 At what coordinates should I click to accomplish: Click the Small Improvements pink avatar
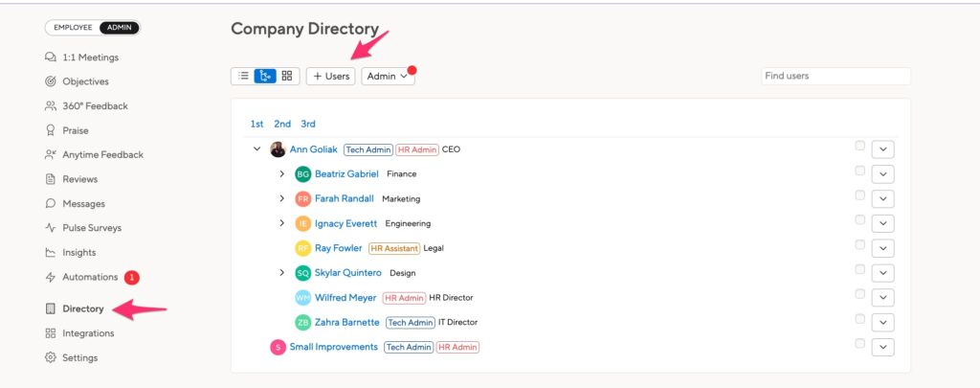tap(278, 348)
